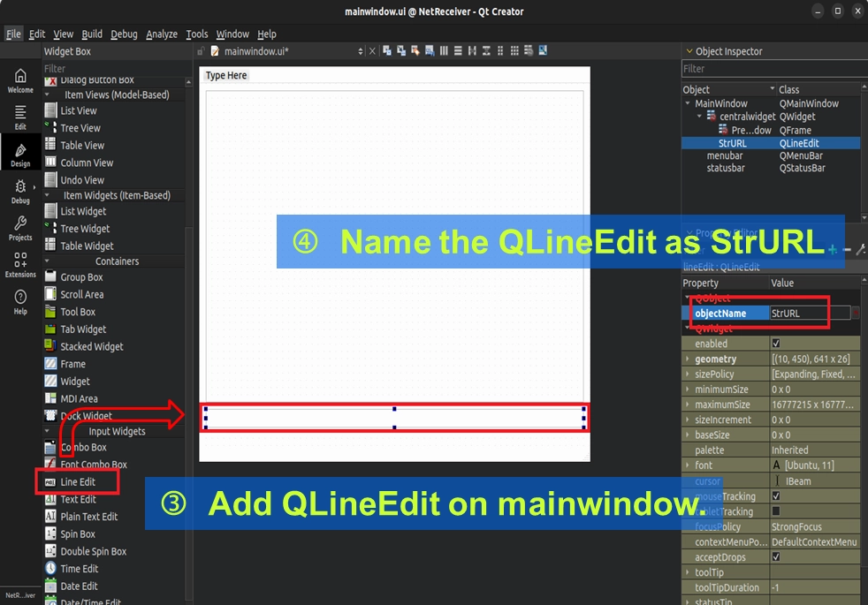Apply Lay Out Horizontally
The width and height of the screenshot is (868, 605).
tap(444, 51)
